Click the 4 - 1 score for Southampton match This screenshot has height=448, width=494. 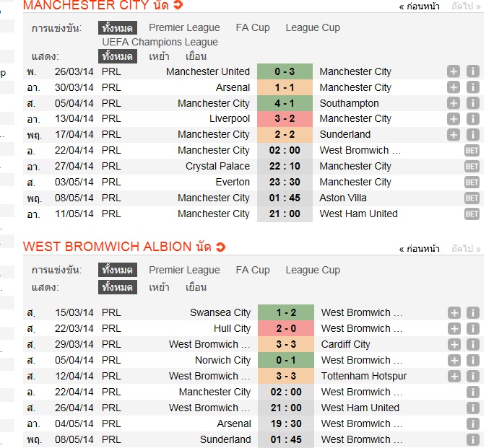284,103
